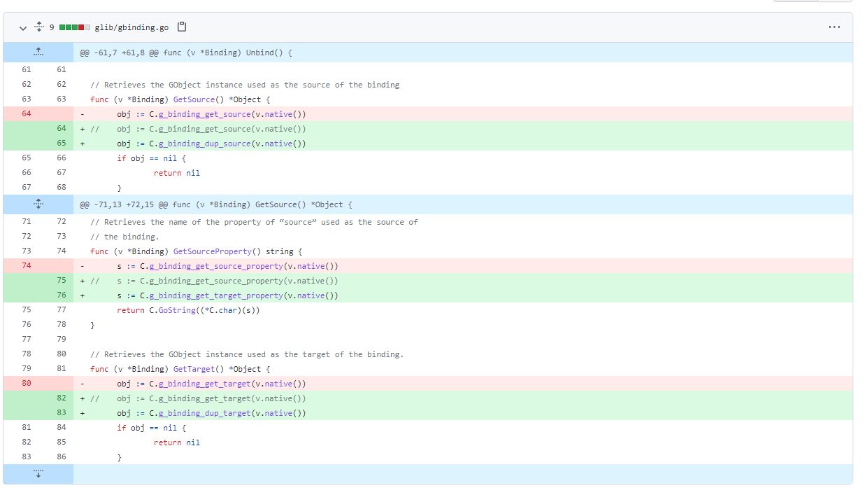Collapse the glib/gbinding.go diff section
Viewport: 868px width, 488px height.
(22, 27)
